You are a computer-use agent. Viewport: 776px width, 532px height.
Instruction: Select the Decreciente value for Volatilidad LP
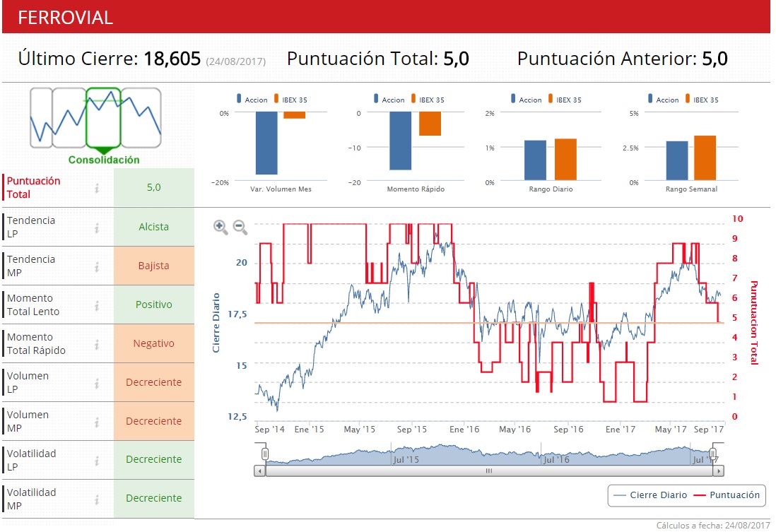point(154,460)
